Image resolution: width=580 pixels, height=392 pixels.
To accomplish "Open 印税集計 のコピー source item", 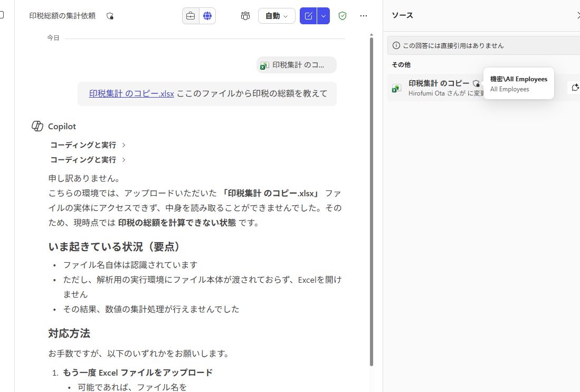I will 484,88.
